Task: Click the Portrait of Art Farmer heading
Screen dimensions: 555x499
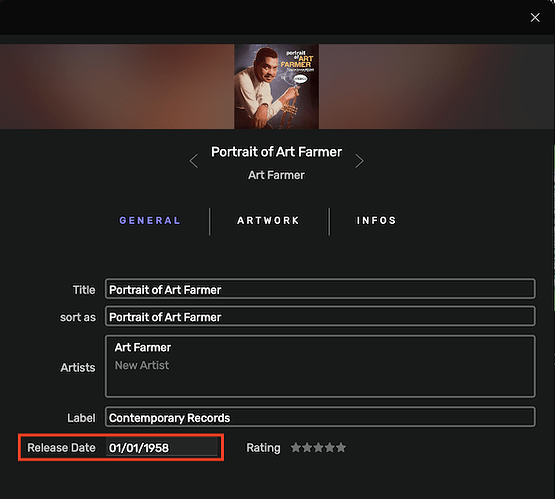Action: click(x=276, y=152)
